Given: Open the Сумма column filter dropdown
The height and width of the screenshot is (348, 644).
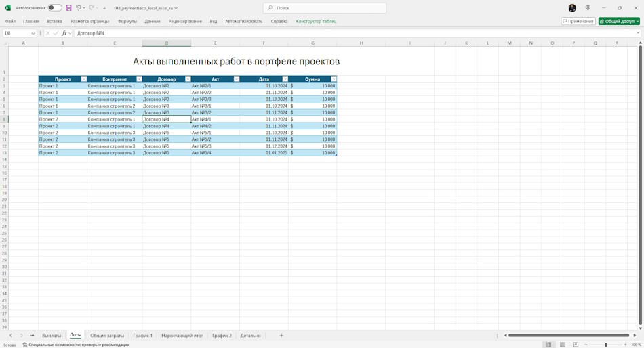Looking at the screenshot, I should click(334, 79).
